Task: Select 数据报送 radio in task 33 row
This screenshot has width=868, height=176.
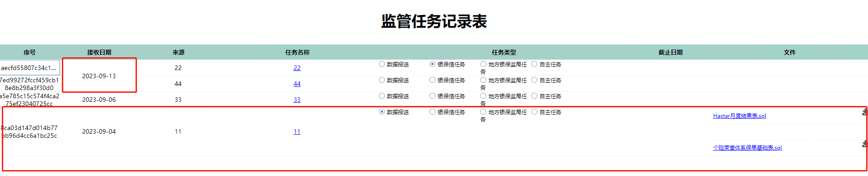Action: tap(382, 96)
